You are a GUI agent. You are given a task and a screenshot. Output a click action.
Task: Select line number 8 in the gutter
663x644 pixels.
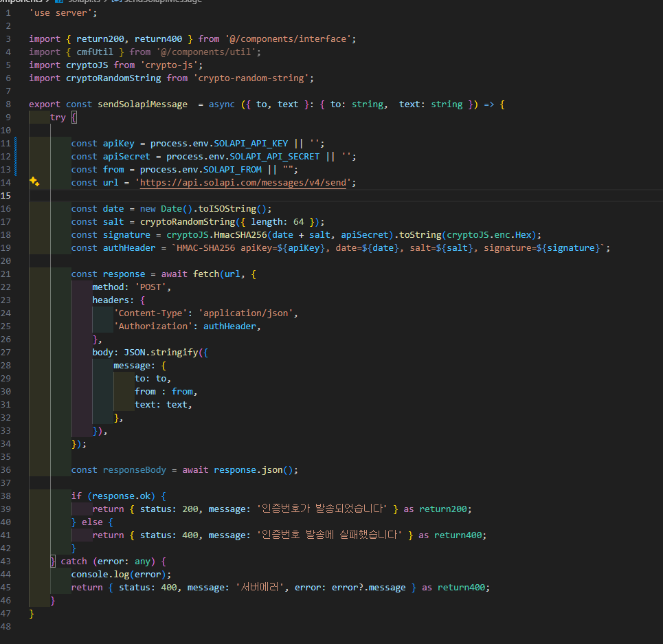pos(8,104)
